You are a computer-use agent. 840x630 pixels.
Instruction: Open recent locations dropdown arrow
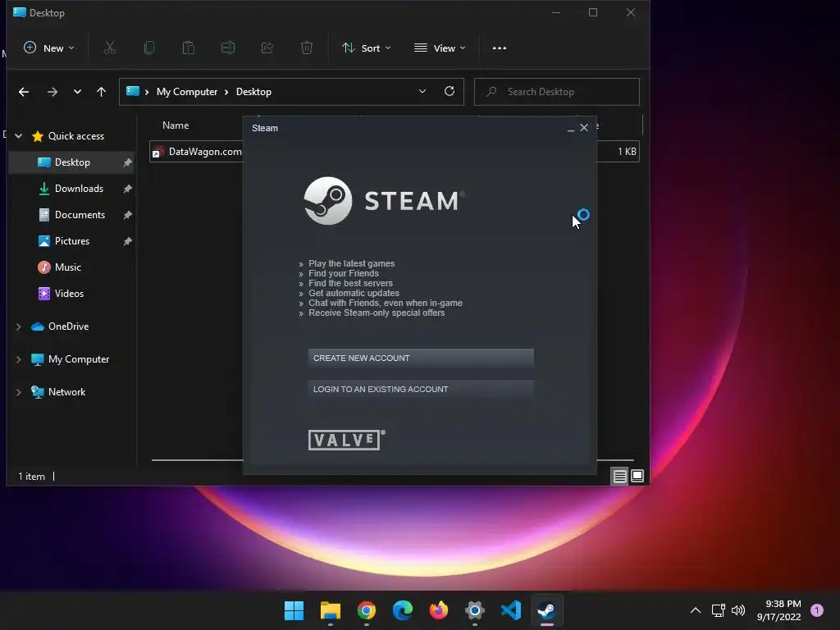[77, 92]
